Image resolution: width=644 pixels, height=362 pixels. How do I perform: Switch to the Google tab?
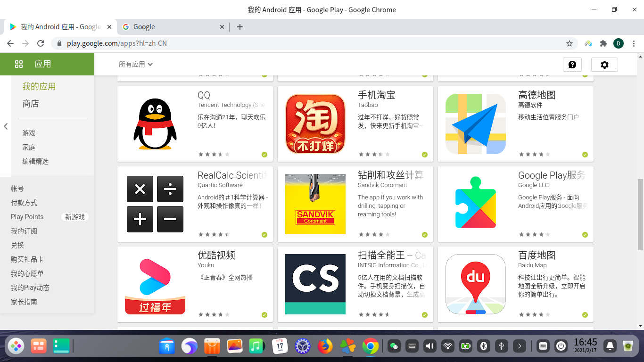(173, 27)
